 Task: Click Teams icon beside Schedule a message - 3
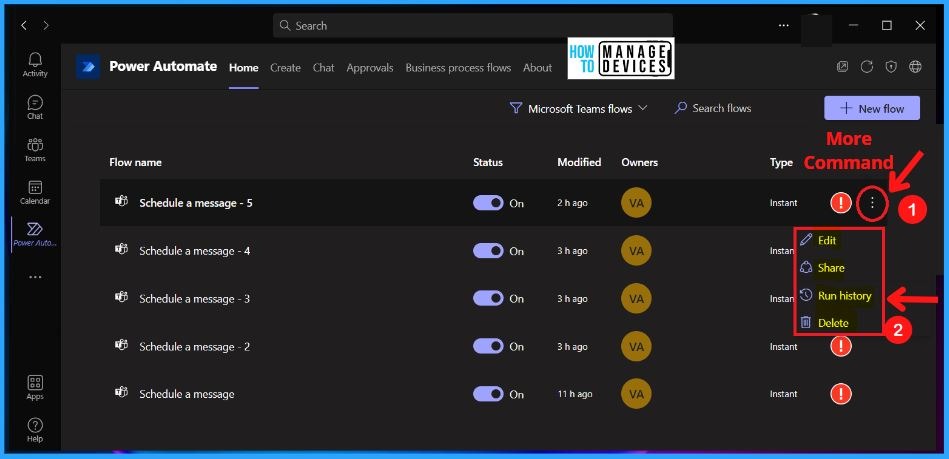click(122, 297)
